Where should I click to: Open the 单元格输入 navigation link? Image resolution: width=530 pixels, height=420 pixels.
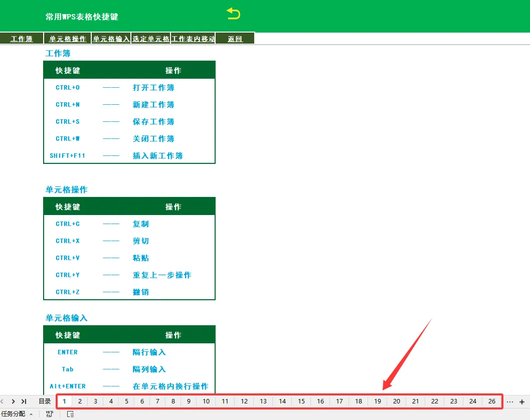111,39
